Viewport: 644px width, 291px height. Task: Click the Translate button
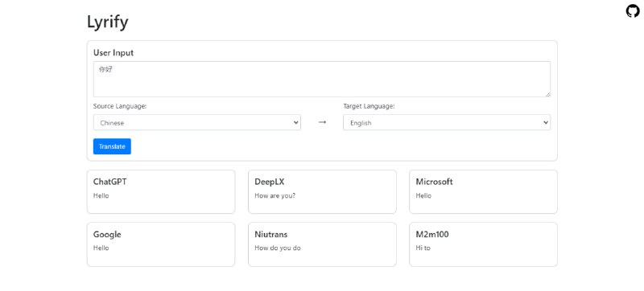(x=112, y=146)
